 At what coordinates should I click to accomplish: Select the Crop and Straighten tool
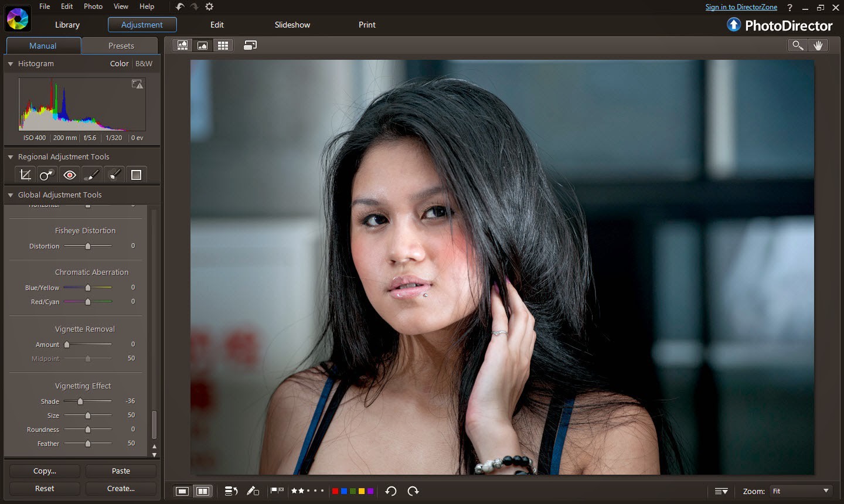(x=25, y=175)
